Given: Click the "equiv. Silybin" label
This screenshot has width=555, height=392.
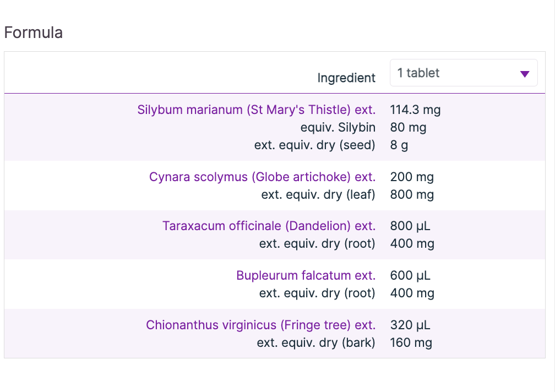Looking at the screenshot, I should (x=338, y=128).
